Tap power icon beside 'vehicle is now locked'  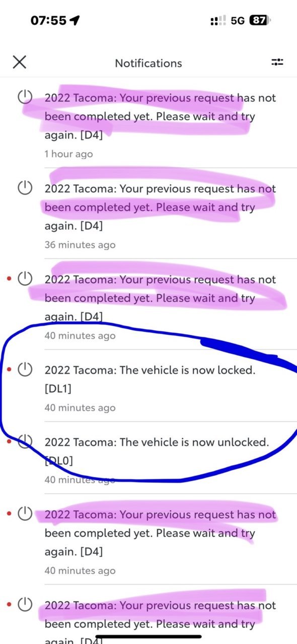coord(25,370)
